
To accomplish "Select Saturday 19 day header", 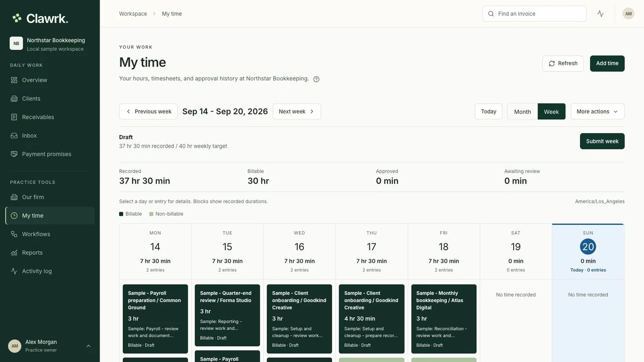I will [x=516, y=251].
